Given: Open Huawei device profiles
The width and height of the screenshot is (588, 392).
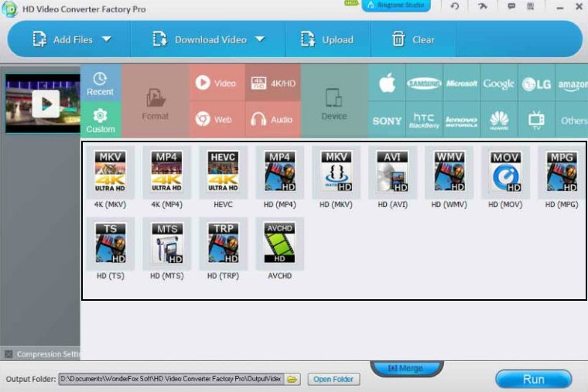Looking at the screenshot, I should tap(499, 120).
